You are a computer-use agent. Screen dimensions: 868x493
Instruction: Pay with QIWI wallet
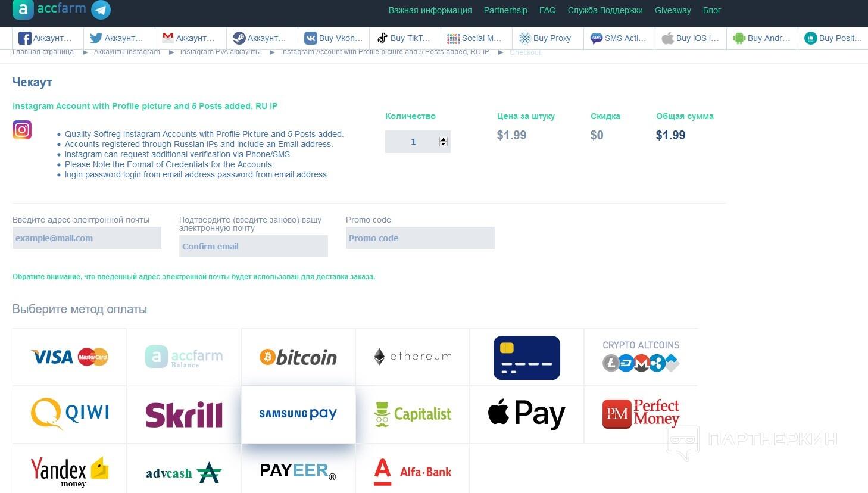70,414
